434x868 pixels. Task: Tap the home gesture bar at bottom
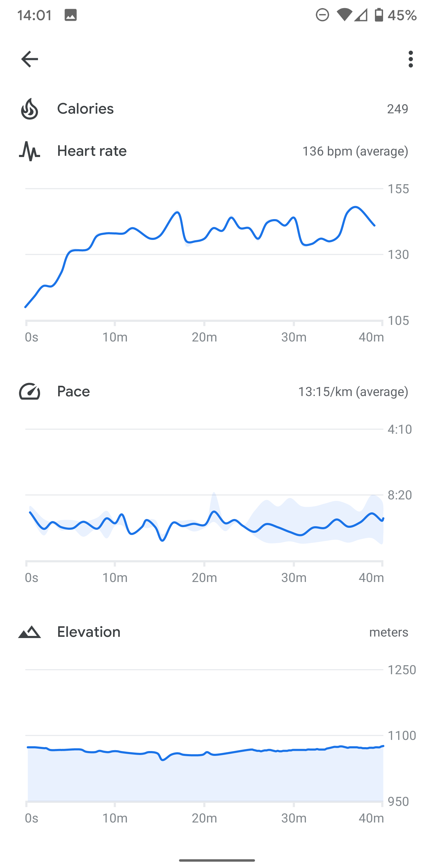pyautogui.click(x=217, y=860)
